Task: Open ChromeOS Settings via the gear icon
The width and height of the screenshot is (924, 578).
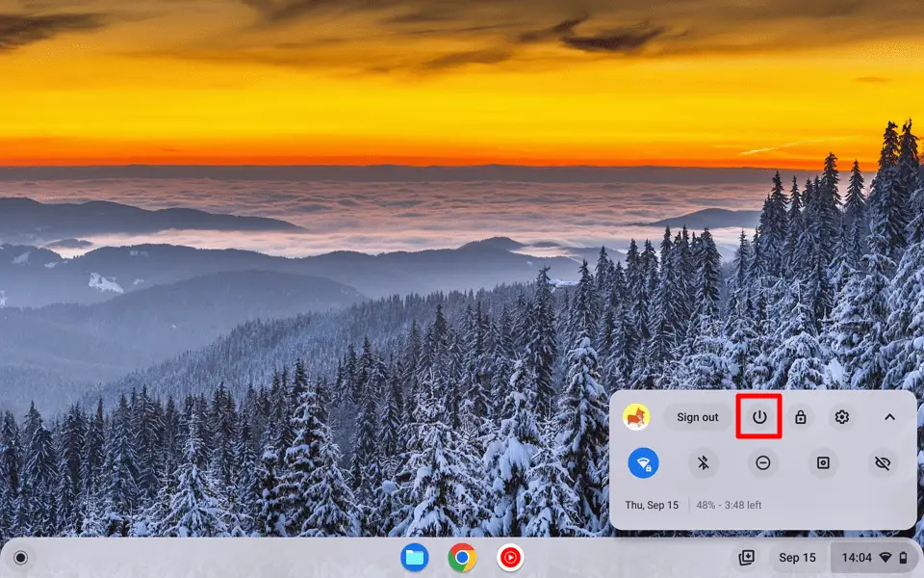Action: click(x=841, y=417)
